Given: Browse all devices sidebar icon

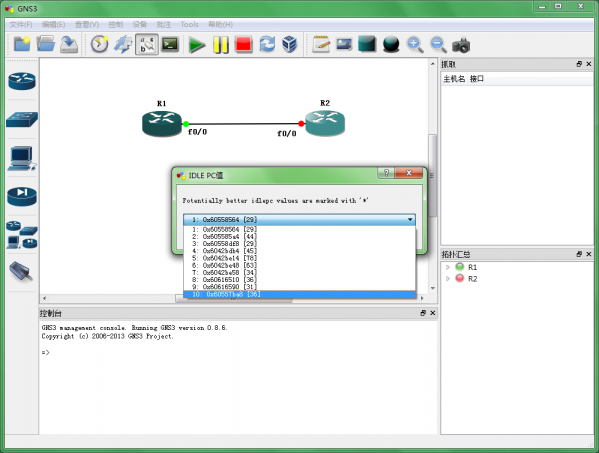Looking at the screenshot, I should click(22, 235).
